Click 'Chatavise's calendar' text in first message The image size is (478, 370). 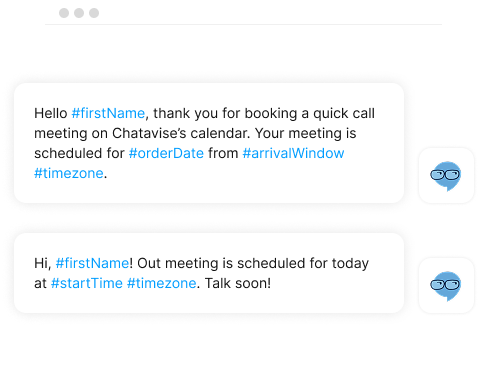click(x=181, y=133)
